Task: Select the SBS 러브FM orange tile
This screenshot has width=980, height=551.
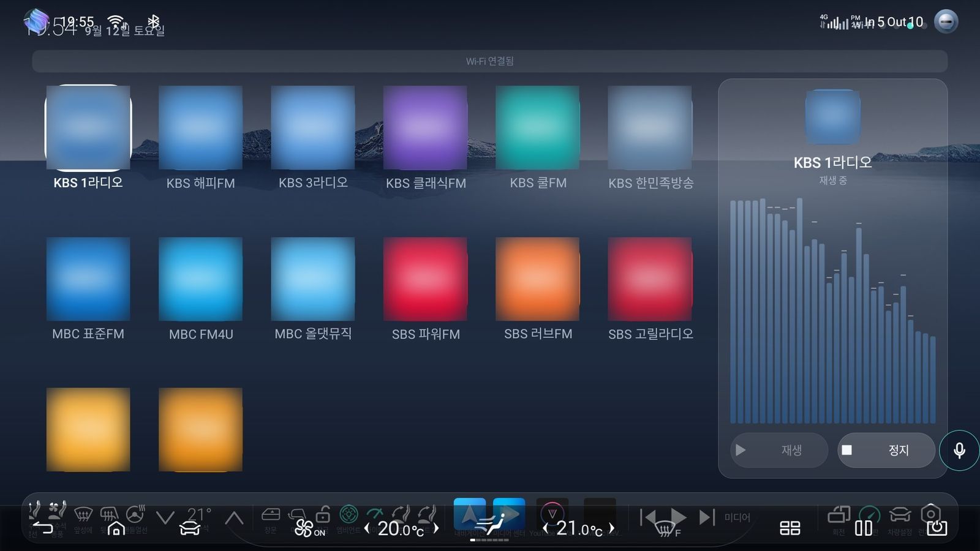Action: [538, 279]
